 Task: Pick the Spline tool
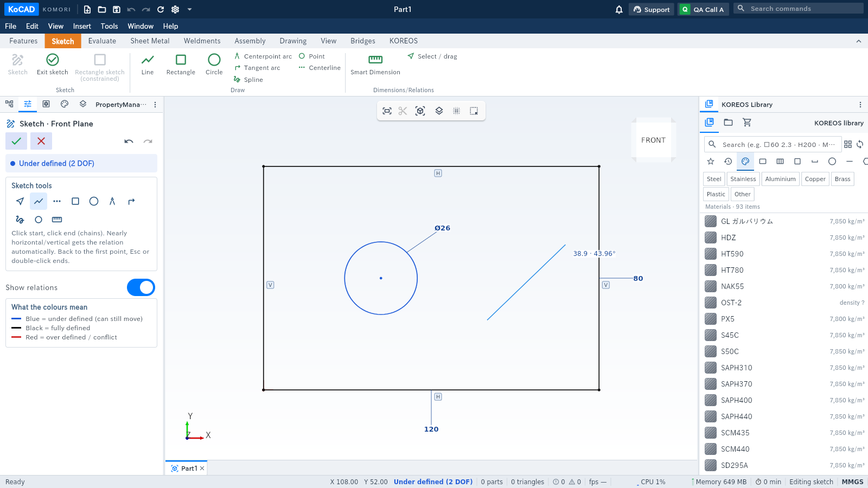pos(248,80)
